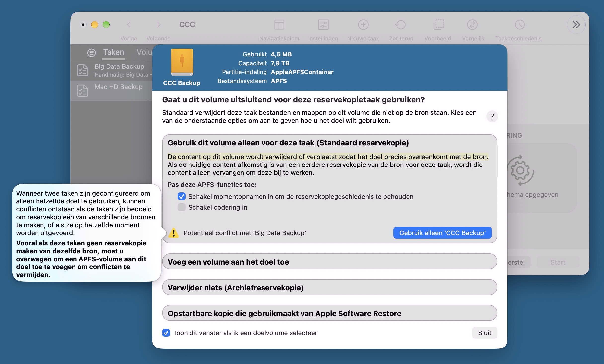Image resolution: width=604 pixels, height=364 pixels.
Task: Click the automation gear icon in main window
Action: (521, 170)
